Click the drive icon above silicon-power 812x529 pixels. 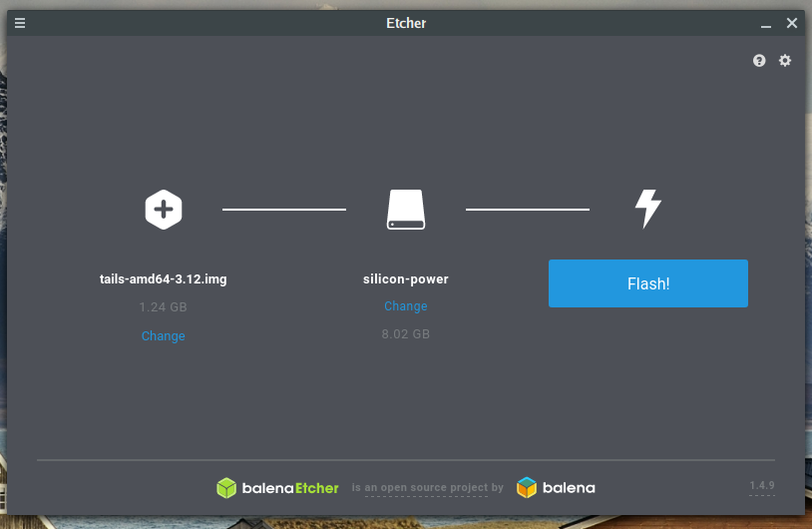(406, 210)
